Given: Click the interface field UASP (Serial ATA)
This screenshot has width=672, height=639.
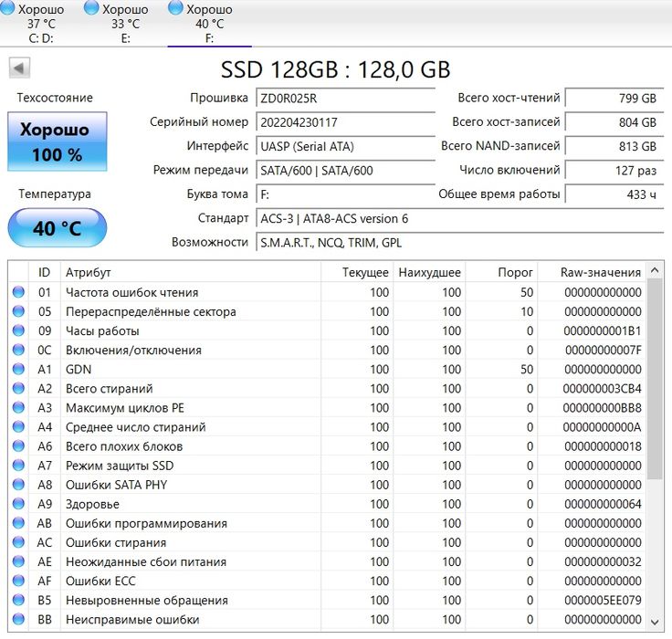Looking at the screenshot, I should 345,146.
